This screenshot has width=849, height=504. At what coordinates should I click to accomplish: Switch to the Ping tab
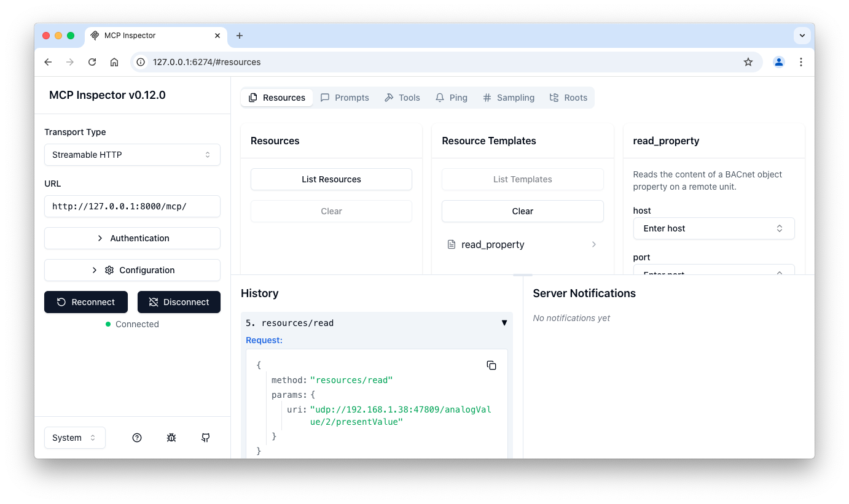click(452, 98)
